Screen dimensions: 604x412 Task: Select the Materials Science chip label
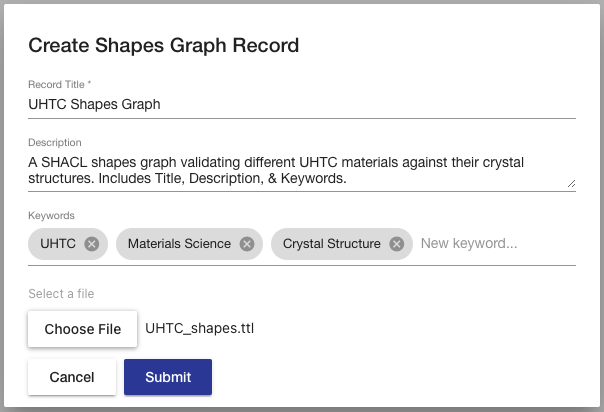point(179,244)
